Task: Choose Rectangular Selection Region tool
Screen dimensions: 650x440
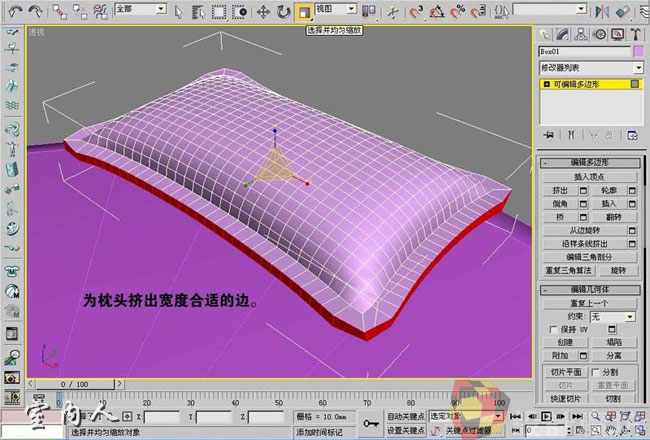Action: 219,12
